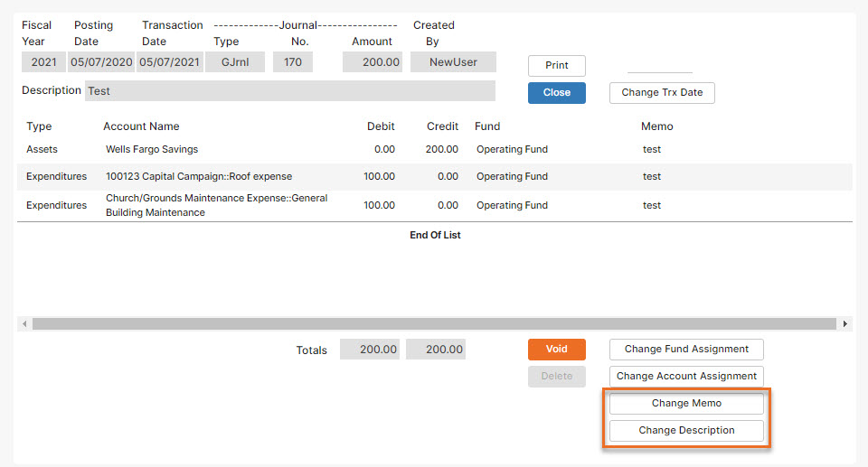Open Change Account Assignment
This screenshot has height=467, width=868.
686,377
